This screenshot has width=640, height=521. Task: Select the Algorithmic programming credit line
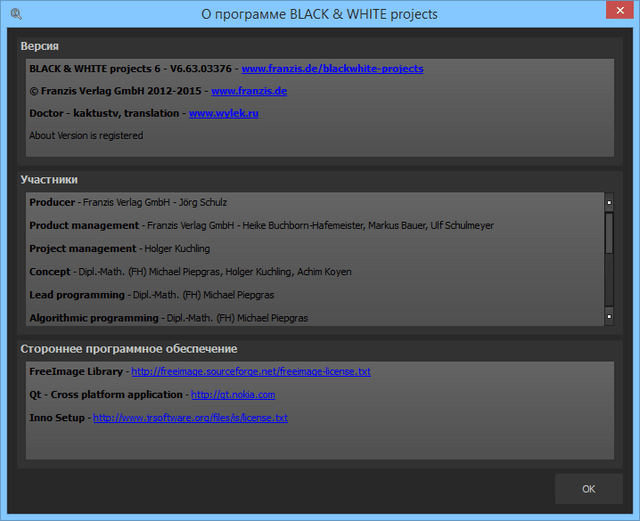[x=168, y=318]
